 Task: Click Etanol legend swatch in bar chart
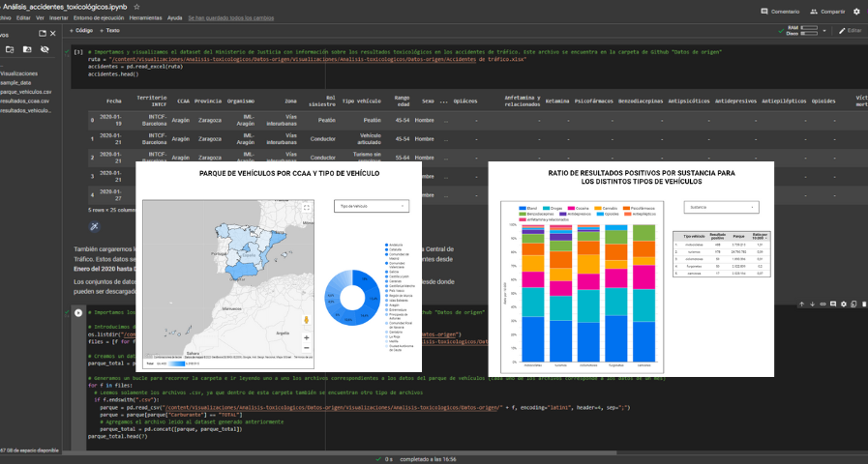(522, 209)
